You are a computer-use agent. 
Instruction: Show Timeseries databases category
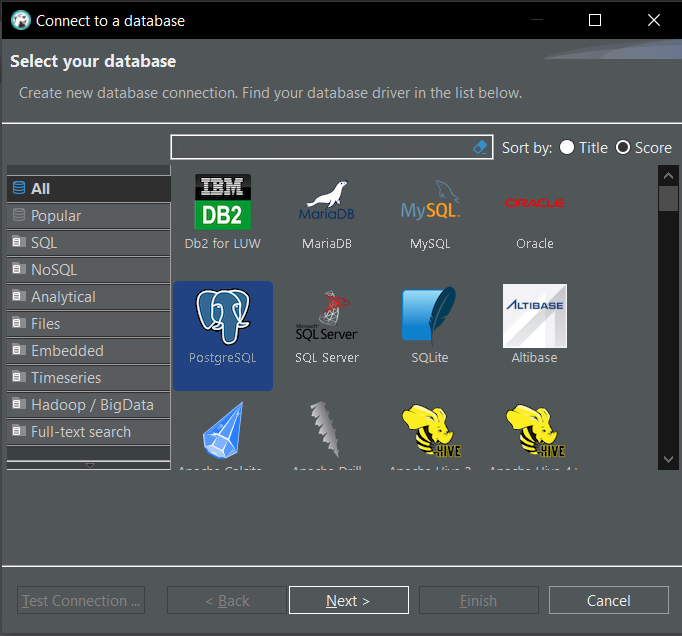click(x=89, y=377)
